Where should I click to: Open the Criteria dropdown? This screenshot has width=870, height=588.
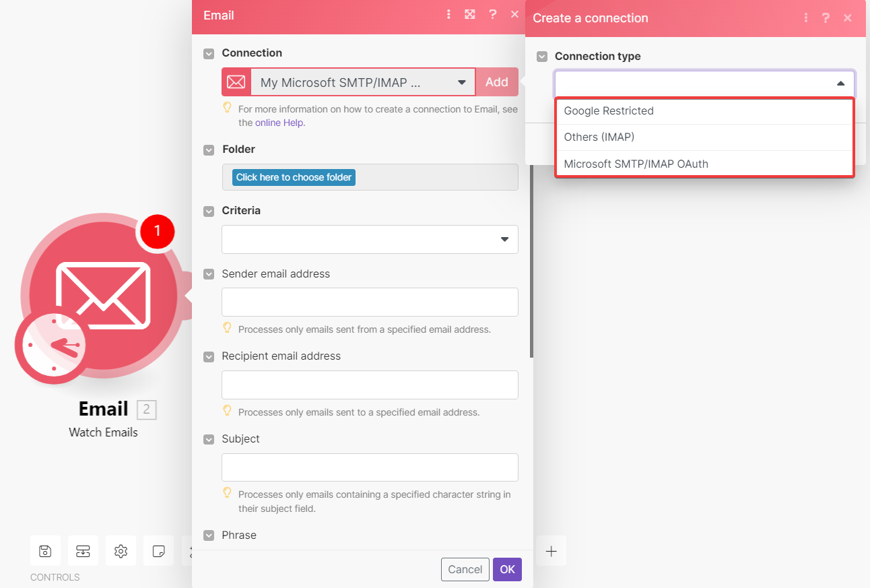(370, 239)
